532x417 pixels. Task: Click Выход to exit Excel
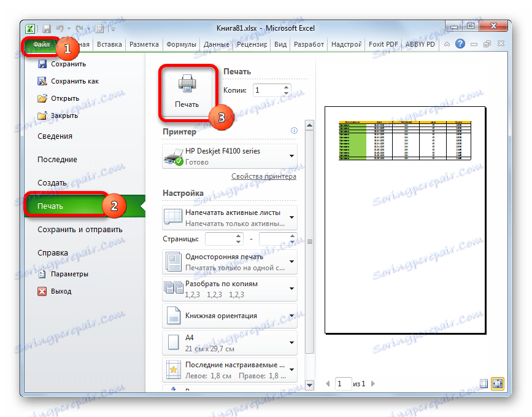(55, 291)
